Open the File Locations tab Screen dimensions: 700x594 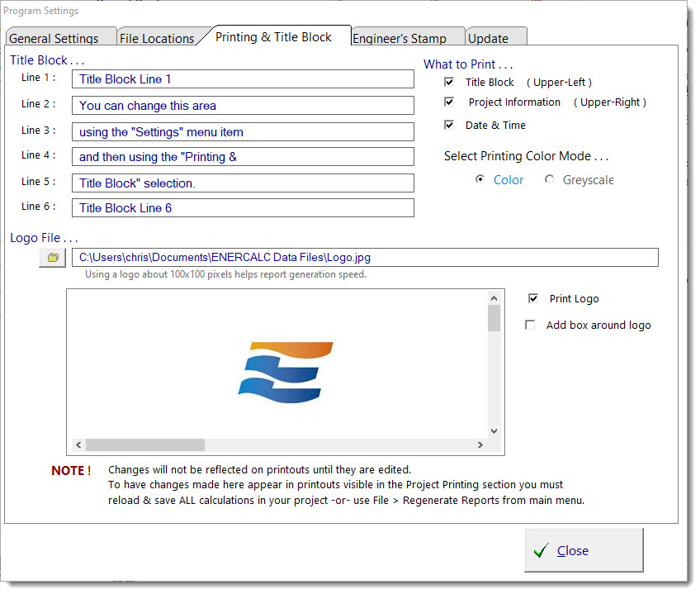(x=157, y=38)
